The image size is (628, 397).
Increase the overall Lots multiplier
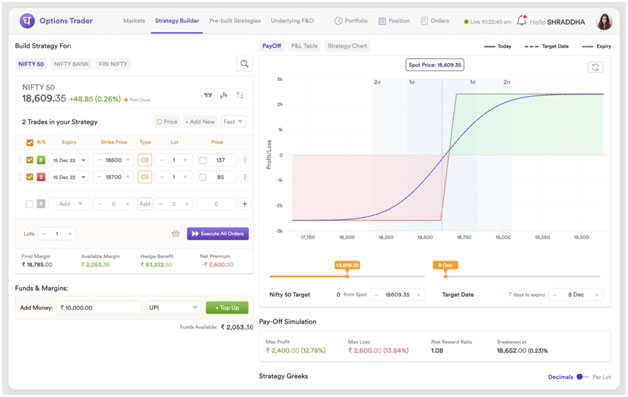point(70,234)
